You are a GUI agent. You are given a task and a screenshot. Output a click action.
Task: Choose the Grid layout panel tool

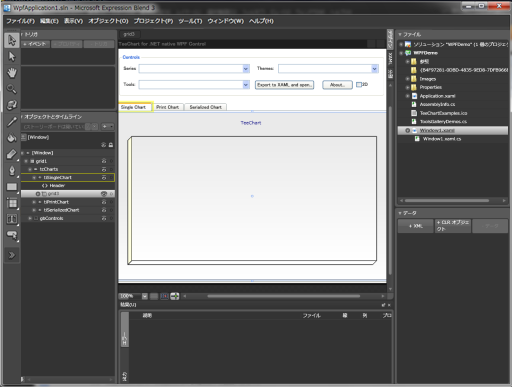click(12, 203)
